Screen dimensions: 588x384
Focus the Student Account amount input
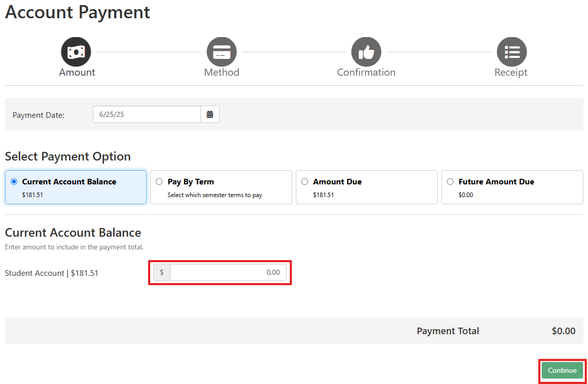tap(228, 272)
